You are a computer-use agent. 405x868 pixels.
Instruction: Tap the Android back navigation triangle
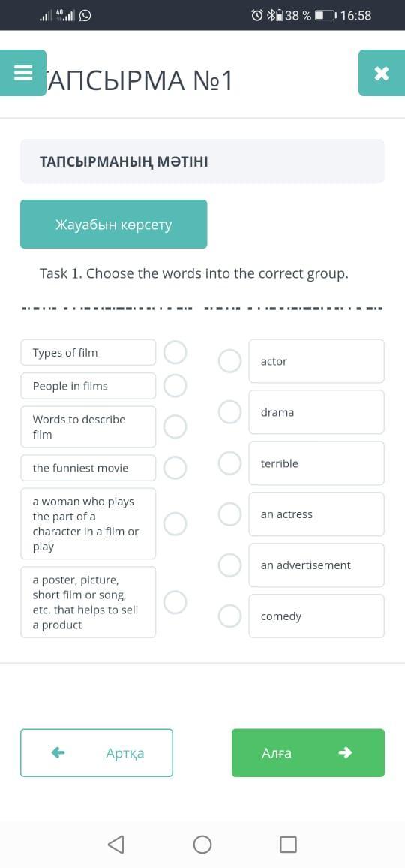pyautogui.click(x=115, y=844)
